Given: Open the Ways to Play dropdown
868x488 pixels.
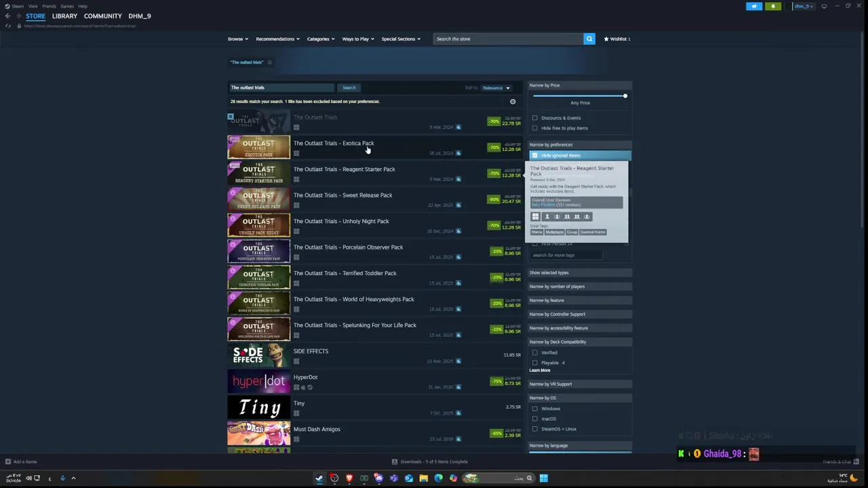Looking at the screenshot, I should (x=358, y=39).
